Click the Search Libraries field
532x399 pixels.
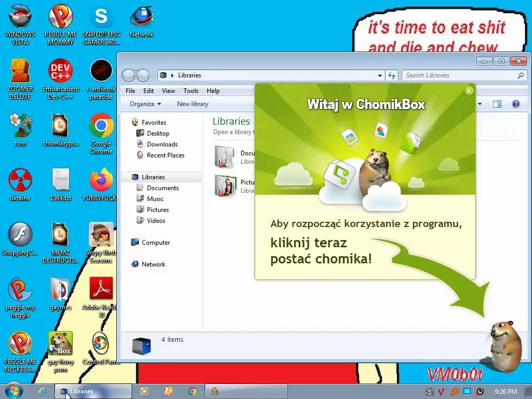(x=464, y=75)
